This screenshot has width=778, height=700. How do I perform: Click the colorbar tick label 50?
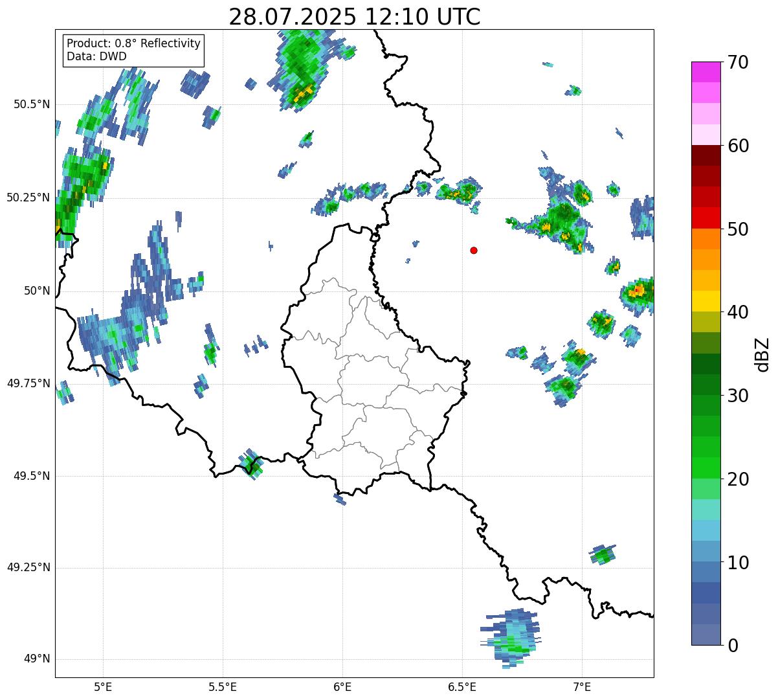coord(738,229)
